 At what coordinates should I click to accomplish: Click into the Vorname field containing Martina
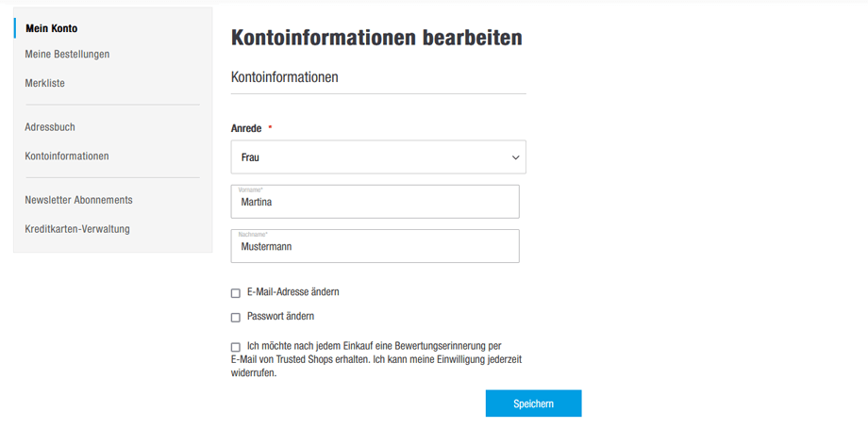pos(375,202)
